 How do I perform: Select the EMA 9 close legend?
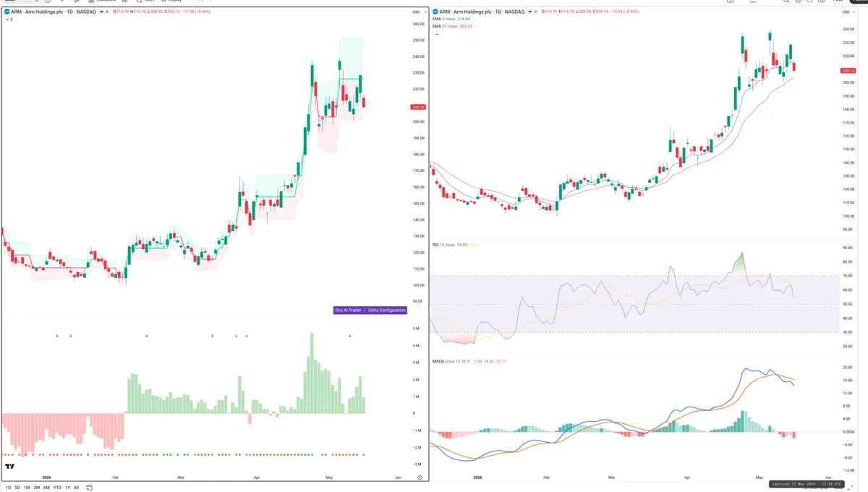[452, 19]
